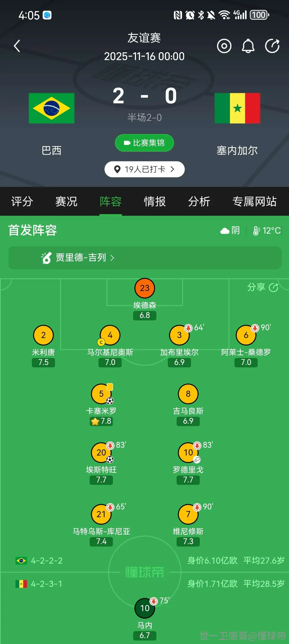The height and width of the screenshot is (644, 289).
Task: Tap the share arrow icon in header
Action: point(272,46)
